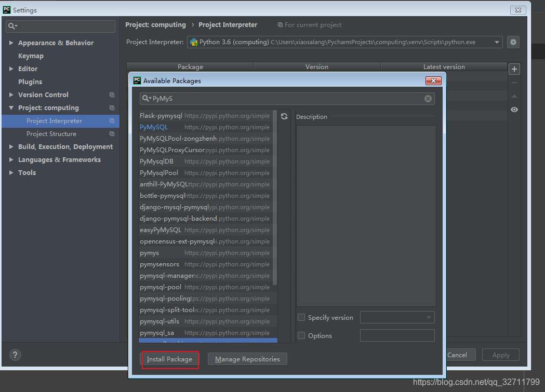Select the easyPyMySQL package
Viewport: 545px width, 392px height.
pos(205,230)
